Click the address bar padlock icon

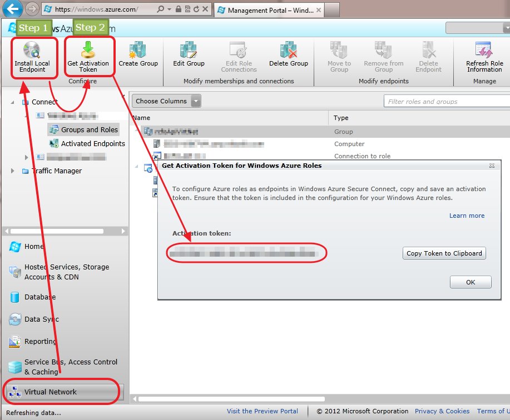pos(178,9)
